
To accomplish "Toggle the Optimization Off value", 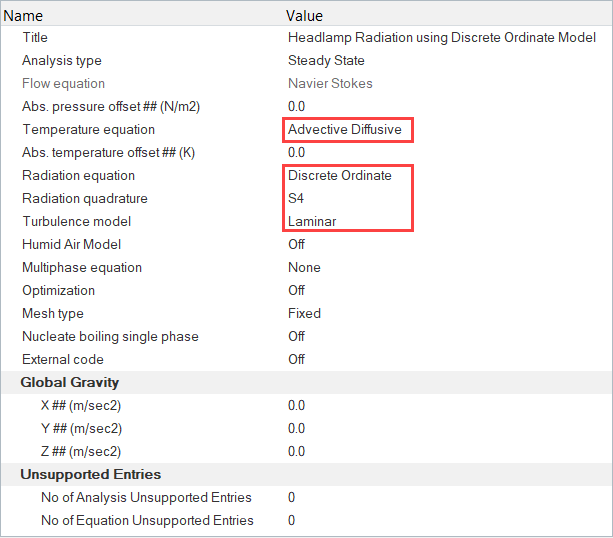I will tap(297, 291).
